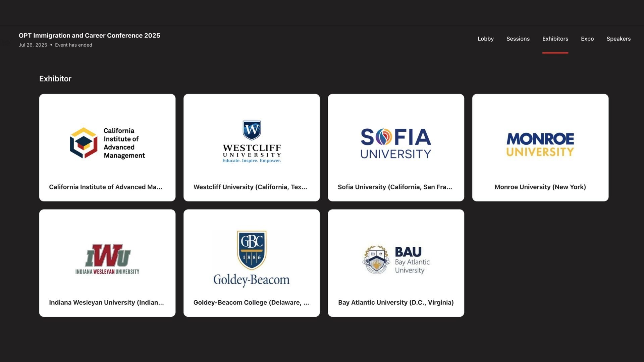Click the Monroe University logo
644x362 pixels.
[540, 145]
